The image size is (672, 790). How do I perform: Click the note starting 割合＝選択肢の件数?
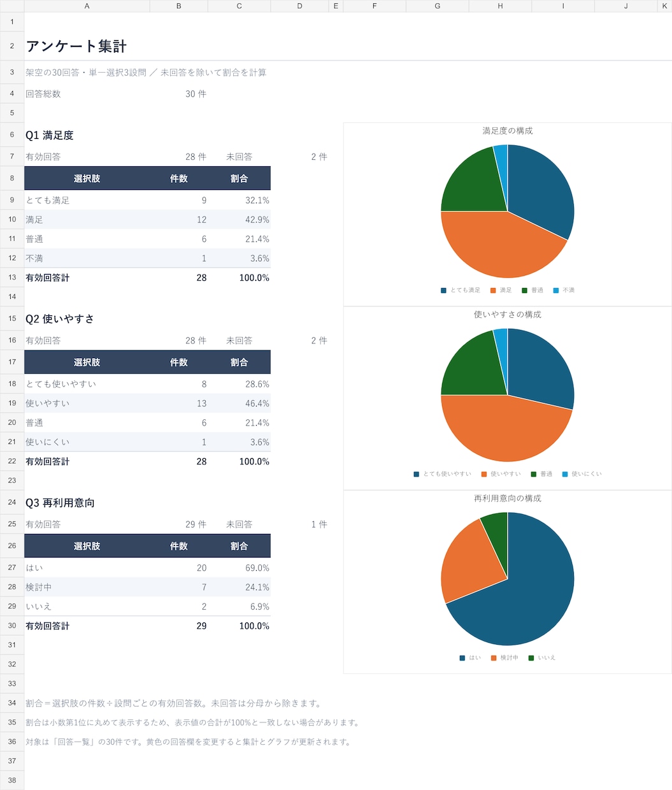point(175,703)
